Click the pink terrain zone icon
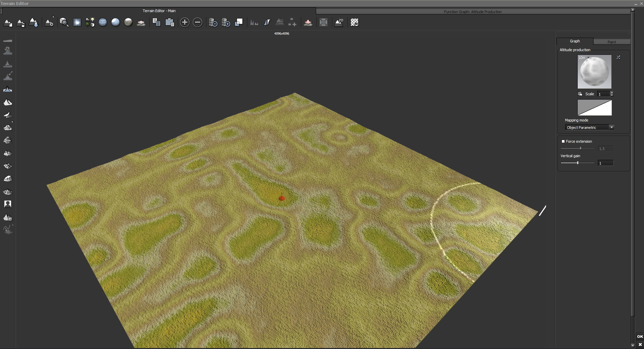644x349 pixels. (308, 23)
